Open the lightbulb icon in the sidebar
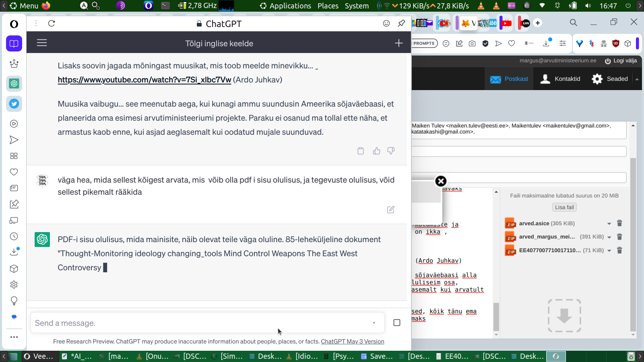This screenshot has height=362, width=644. [x=14, y=301]
